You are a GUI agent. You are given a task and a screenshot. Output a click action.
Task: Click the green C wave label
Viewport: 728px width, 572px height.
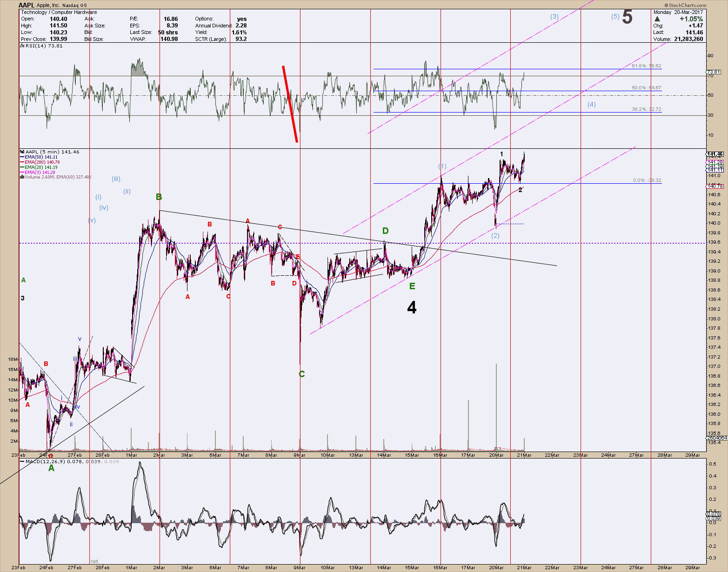click(301, 374)
